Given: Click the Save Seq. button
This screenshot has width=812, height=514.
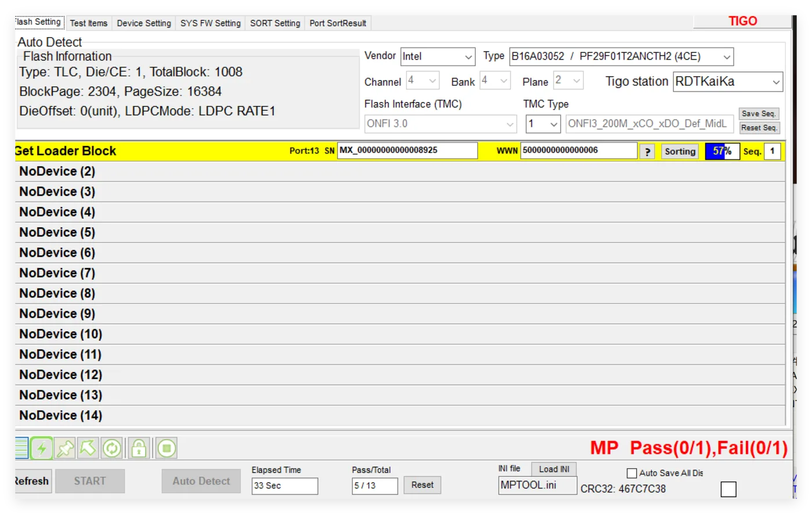Looking at the screenshot, I should pos(759,114).
